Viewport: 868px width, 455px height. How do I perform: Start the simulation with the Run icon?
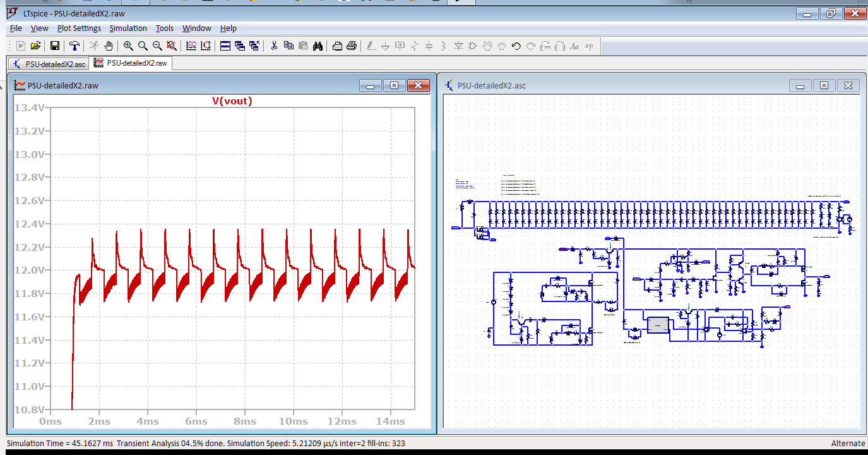(93, 45)
